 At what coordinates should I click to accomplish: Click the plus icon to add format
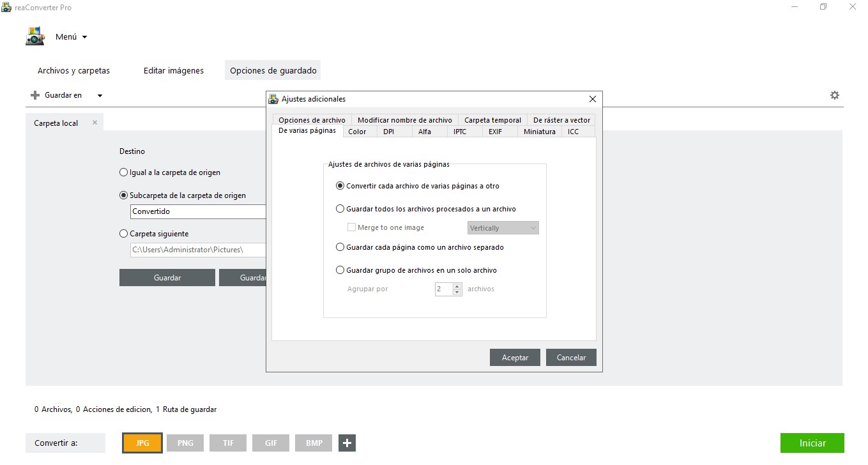(x=347, y=443)
